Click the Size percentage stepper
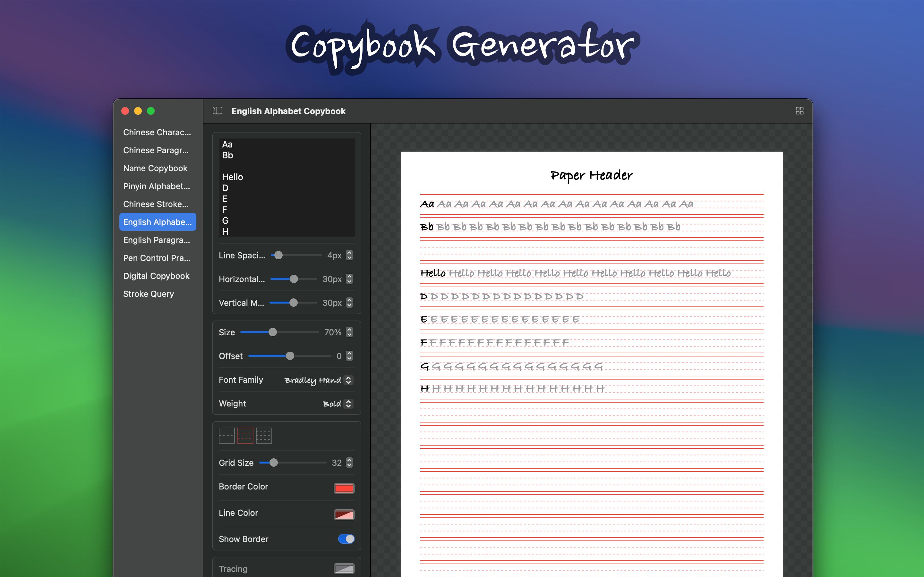 pos(349,332)
